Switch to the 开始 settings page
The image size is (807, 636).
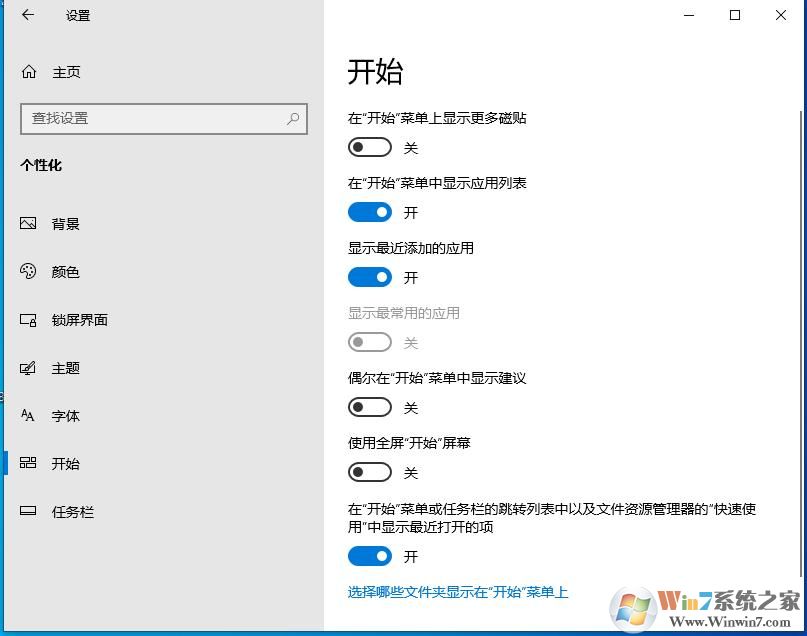(65, 463)
